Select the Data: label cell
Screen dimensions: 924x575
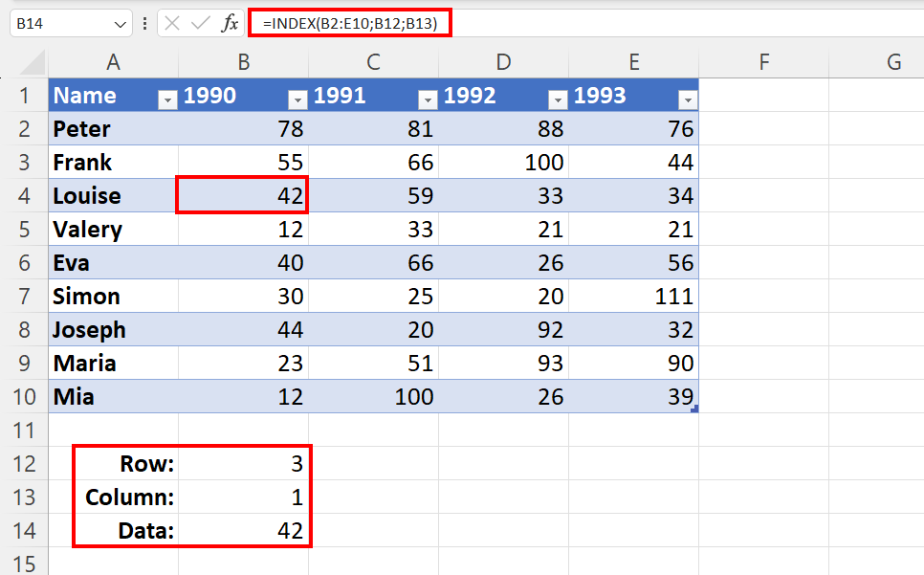coord(113,530)
